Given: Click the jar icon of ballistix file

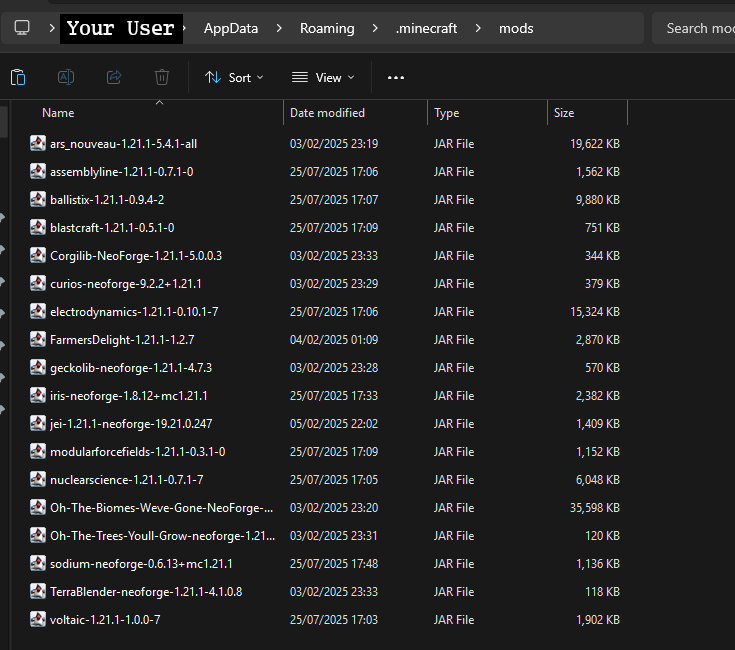Looking at the screenshot, I should coord(38,199).
